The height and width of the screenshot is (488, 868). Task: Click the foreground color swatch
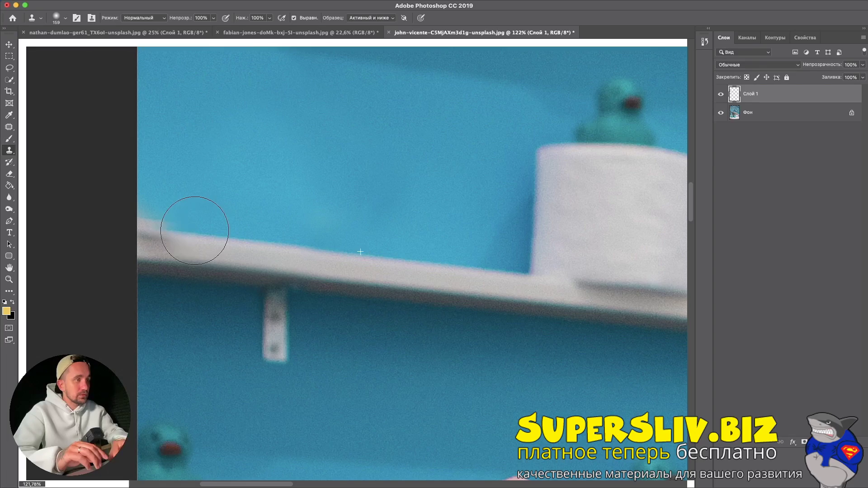(x=6, y=311)
